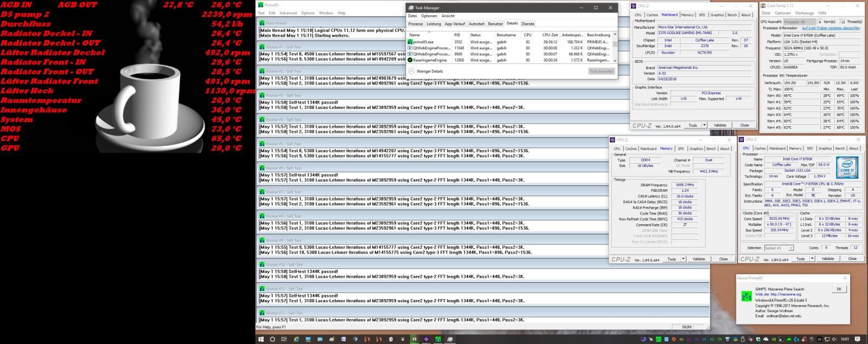
Task: Switch to Prozesse tab in Task-Manager
Action: click(416, 24)
